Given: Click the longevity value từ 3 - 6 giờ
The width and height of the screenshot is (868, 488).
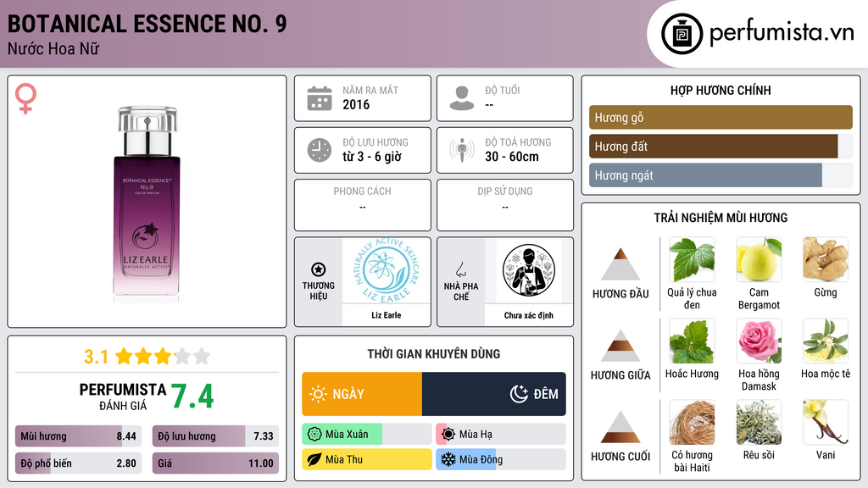Looking at the screenshot, I should pos(372,157).
